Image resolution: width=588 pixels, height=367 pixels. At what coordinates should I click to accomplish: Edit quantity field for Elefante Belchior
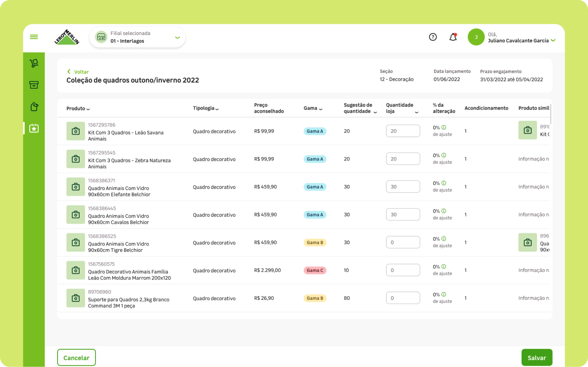coord(403,187)
